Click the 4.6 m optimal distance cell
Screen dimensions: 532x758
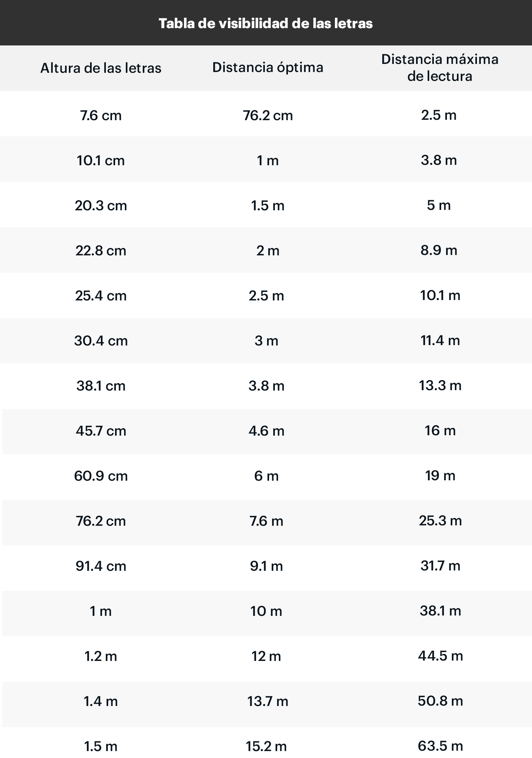266,431
